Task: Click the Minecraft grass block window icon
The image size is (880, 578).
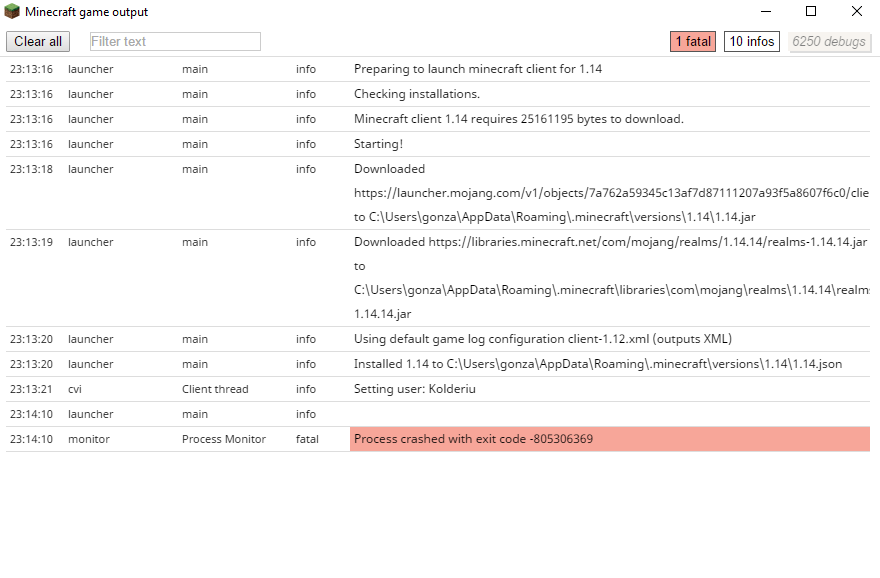Action: (12, 12)
